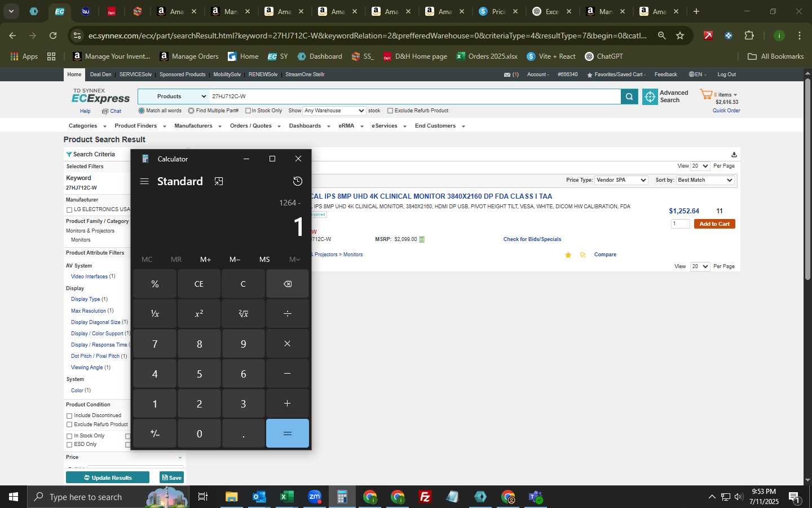Open Chrome tab search chevron

point(11,11)
